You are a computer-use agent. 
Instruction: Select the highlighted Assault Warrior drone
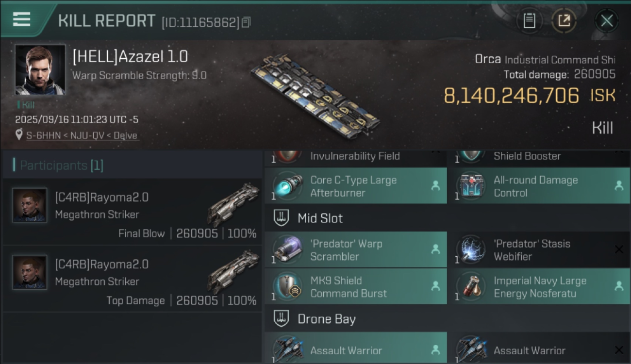pyautogui.click(x=356, y=347)
